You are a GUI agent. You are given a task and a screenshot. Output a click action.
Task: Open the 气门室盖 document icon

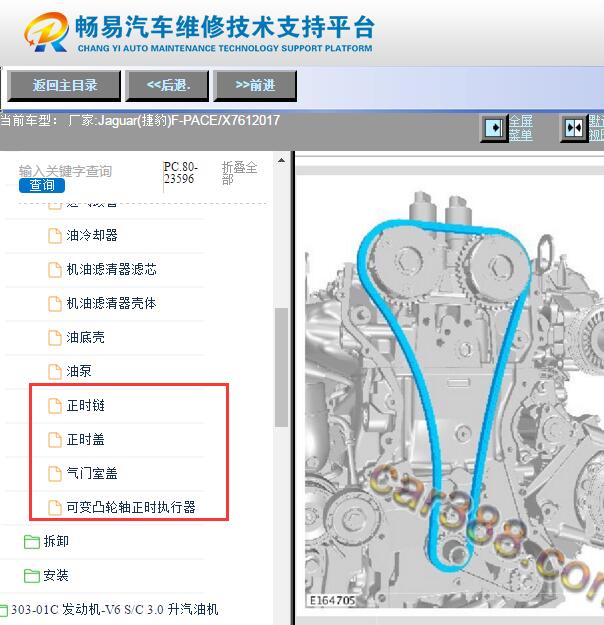tap(55, 474)
